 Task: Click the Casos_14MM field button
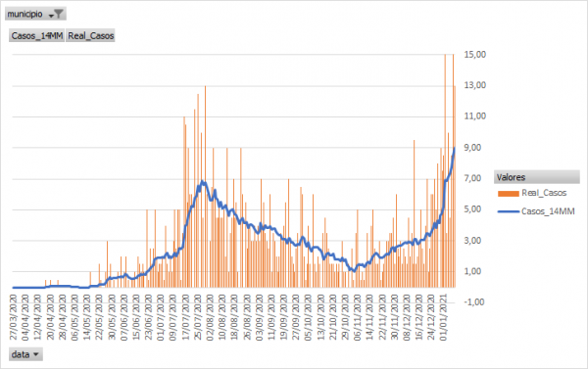[37, 36]
